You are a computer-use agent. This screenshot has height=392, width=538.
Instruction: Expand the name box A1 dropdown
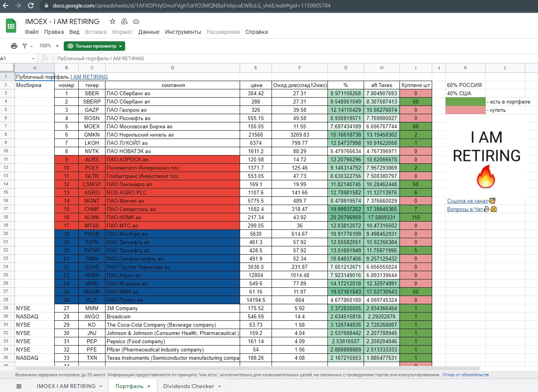[x=33, y=59]
